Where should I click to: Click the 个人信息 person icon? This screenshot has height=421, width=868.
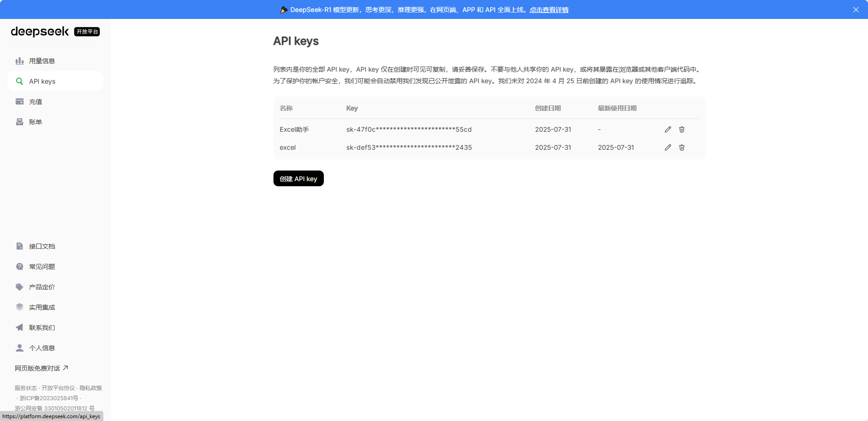(x=19, y=348)
